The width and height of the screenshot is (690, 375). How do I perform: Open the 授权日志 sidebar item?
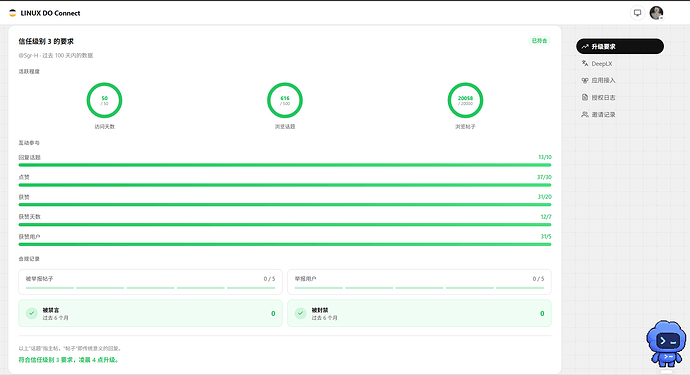tap(620, 97)
